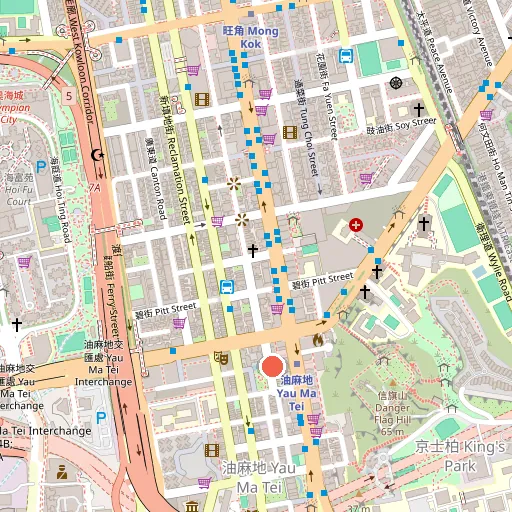Select the bus station icon beside Fa Yuen Street
Viewport: 512px width, 512px height.
(x=346, y=56)
